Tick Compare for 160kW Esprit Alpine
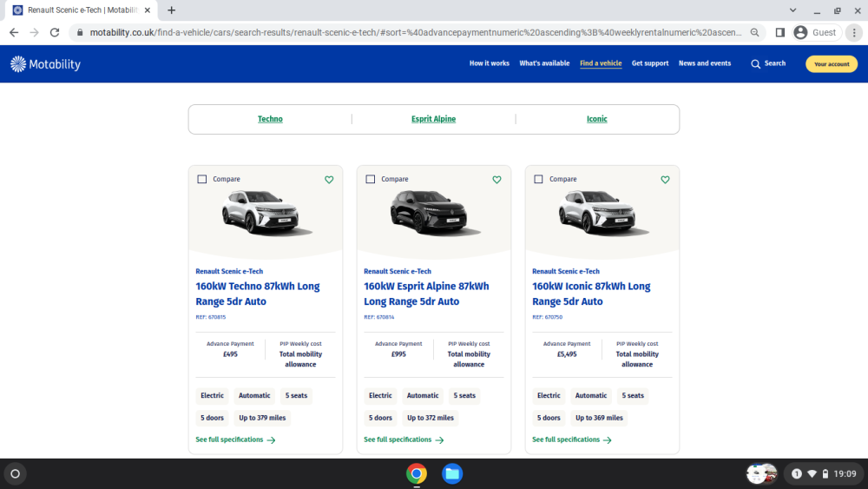The height and width of the screenshot is (489, 868). point(371,179)
